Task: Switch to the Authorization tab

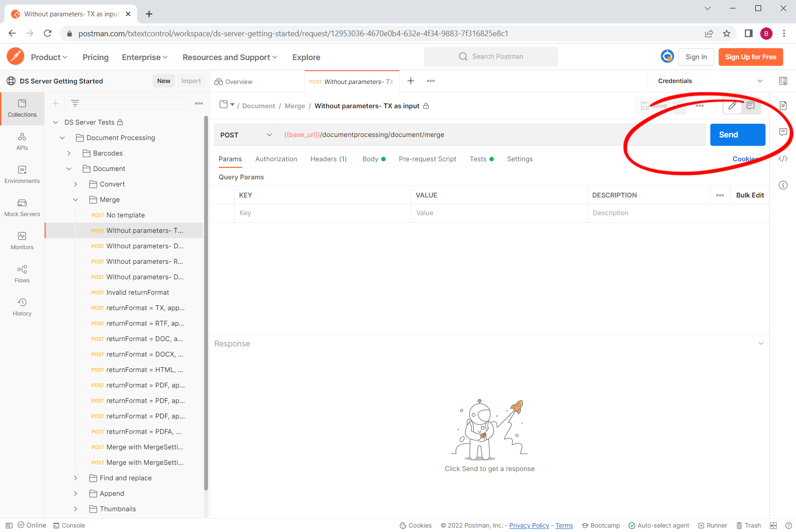Action: [x=276, y=159]
